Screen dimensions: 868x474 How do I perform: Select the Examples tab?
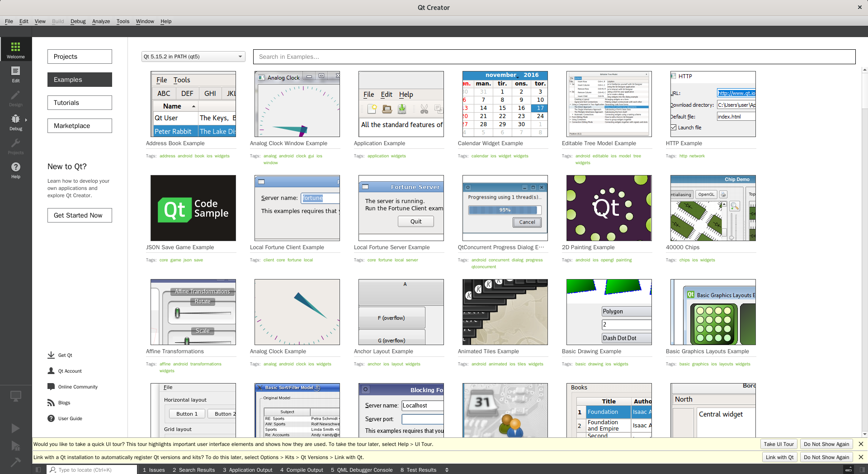[x=80, y=80]
